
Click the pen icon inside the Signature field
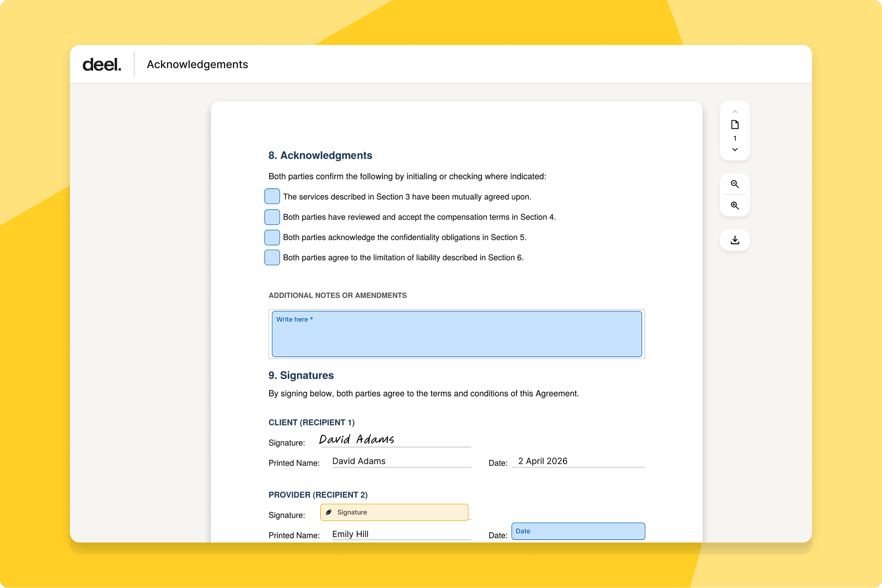[329, 512]
